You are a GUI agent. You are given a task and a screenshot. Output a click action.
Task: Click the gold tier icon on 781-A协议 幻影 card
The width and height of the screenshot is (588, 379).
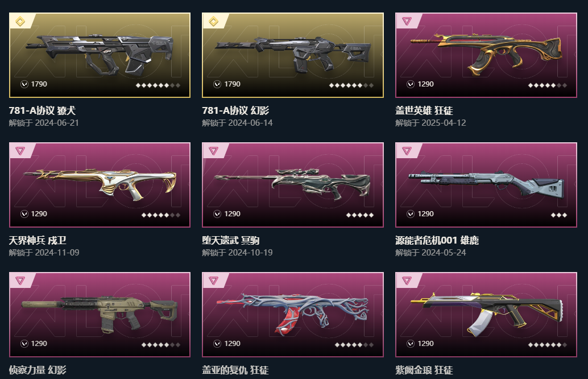[213, 22]
